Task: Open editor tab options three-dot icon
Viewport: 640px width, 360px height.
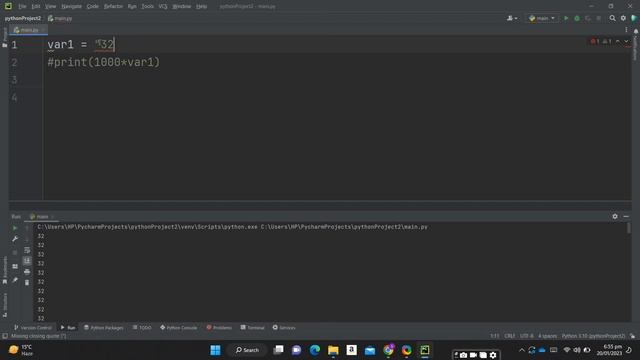Action: tap(626, 30)
